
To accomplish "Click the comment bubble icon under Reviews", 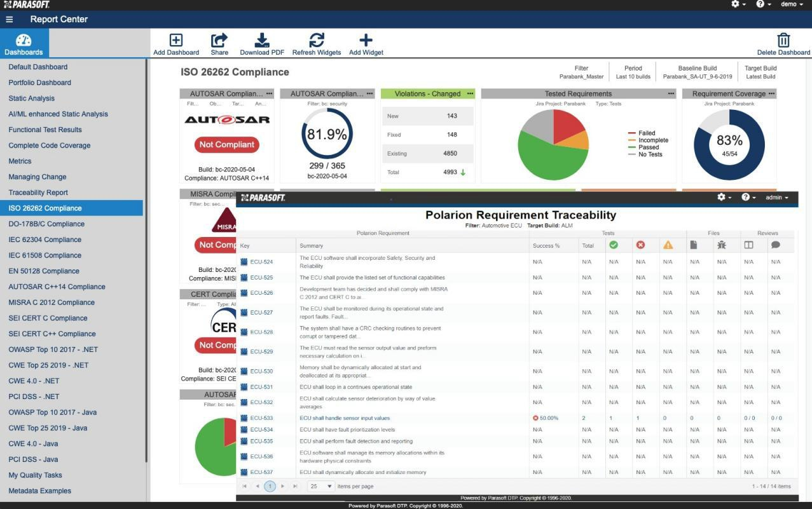I will (776, 245).
